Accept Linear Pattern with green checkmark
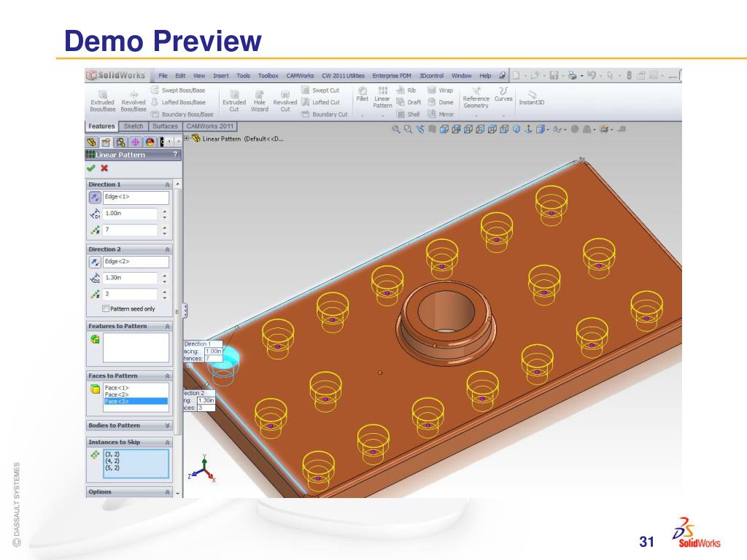The width and height of the screenshot is (747, 560). coord(91,168)
